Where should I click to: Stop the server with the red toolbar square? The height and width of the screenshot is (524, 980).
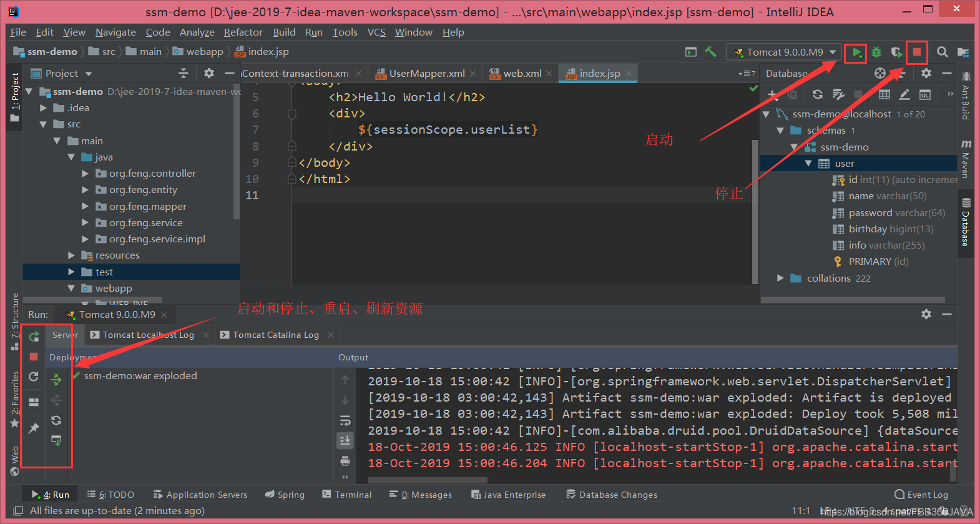pos(916,52)
